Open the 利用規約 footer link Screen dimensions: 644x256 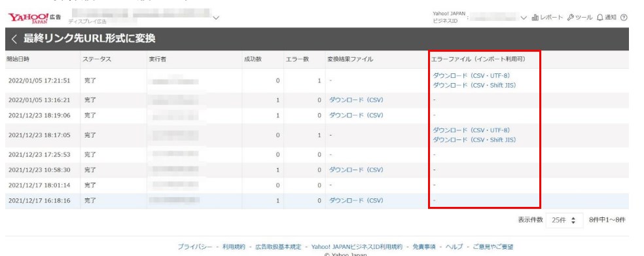click(x=234, y=247)
